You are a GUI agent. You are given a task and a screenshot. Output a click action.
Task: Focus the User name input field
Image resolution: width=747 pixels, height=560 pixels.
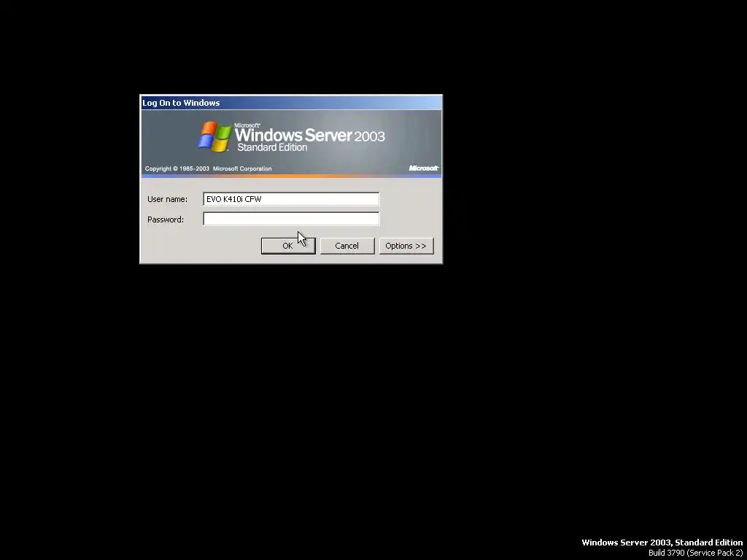point(291,199)
